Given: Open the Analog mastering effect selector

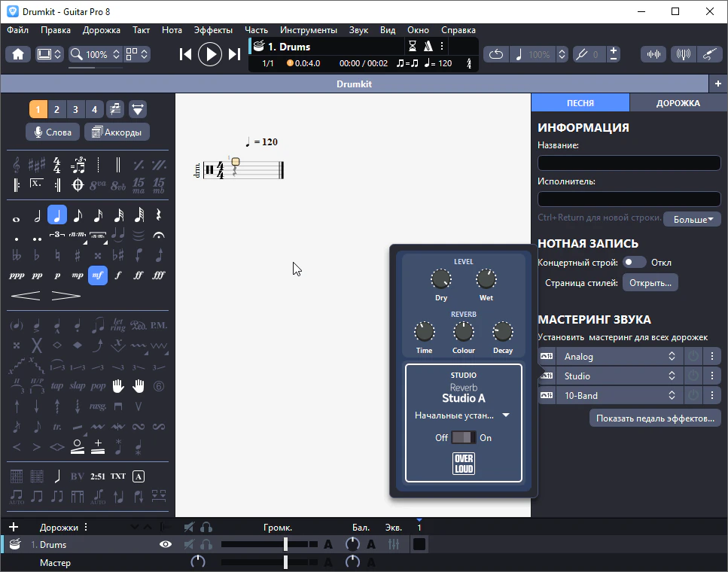Looking at the screenshot, I should pyautogui.click(x=619, y=356).
